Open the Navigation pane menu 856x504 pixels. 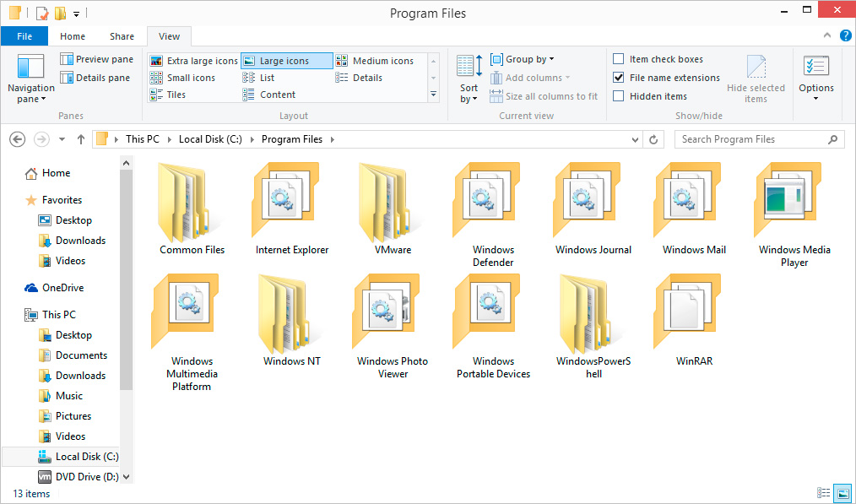pos(30,79)
